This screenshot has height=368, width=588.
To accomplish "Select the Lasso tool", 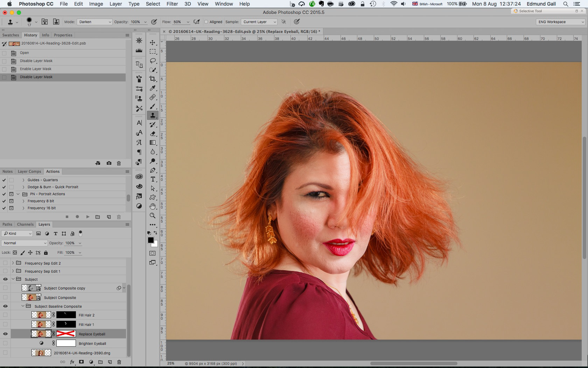I will (x=153, y=61).
